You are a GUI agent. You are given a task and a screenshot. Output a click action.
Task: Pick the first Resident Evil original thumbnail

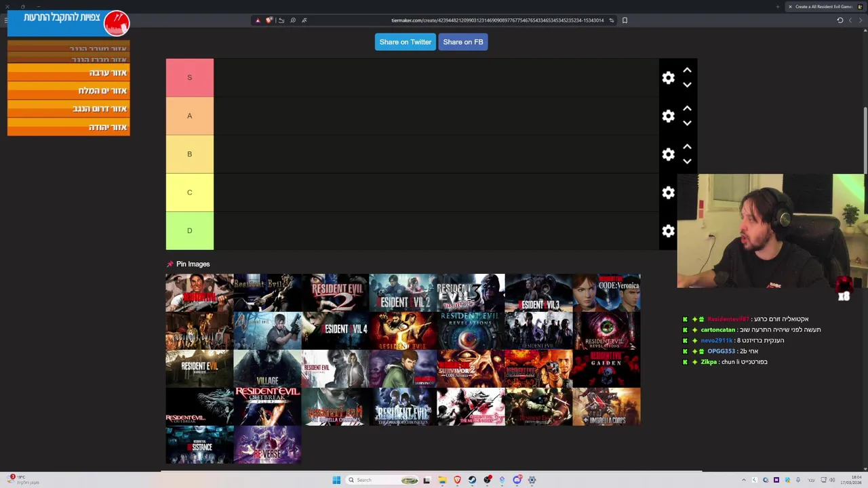point(199,293)
